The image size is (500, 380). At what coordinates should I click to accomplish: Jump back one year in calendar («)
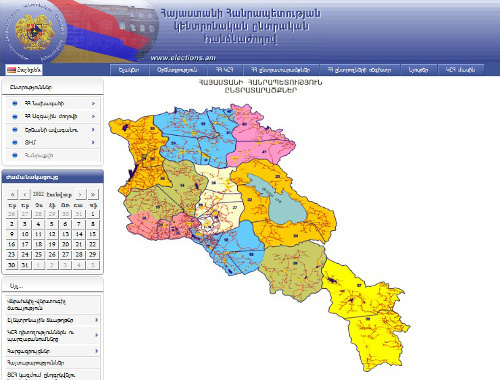(x=12, y=194)
